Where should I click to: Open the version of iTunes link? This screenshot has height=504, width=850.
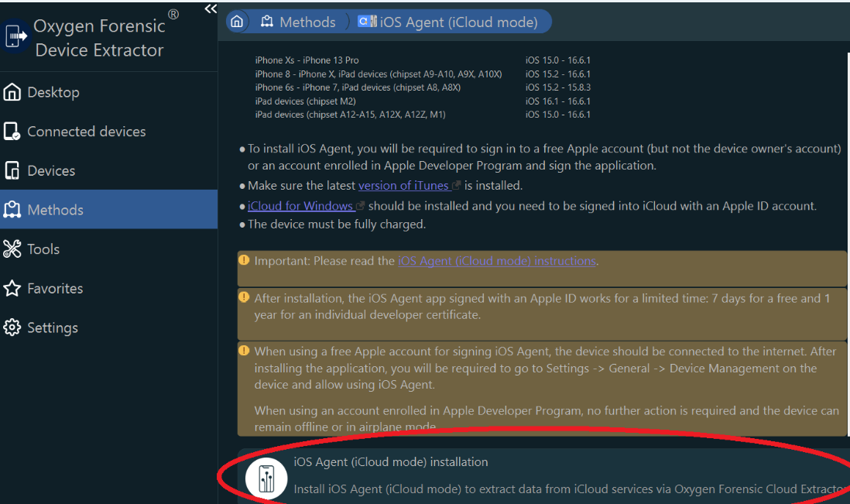tap(404, 185)
